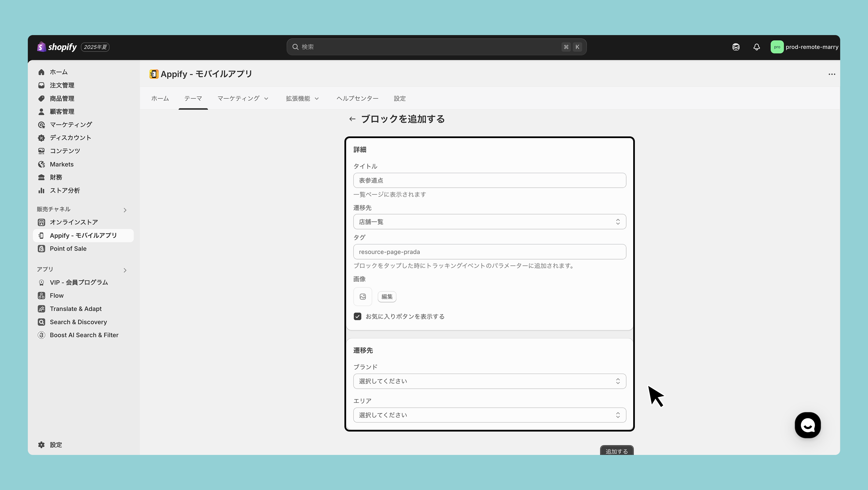Focus the 検索 search bar

click(428, 47)
